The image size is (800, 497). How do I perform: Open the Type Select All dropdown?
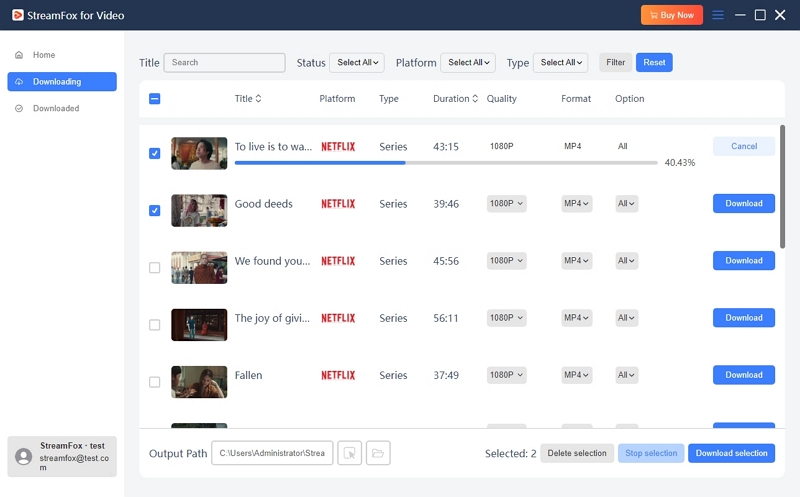(x=560, y=62)
